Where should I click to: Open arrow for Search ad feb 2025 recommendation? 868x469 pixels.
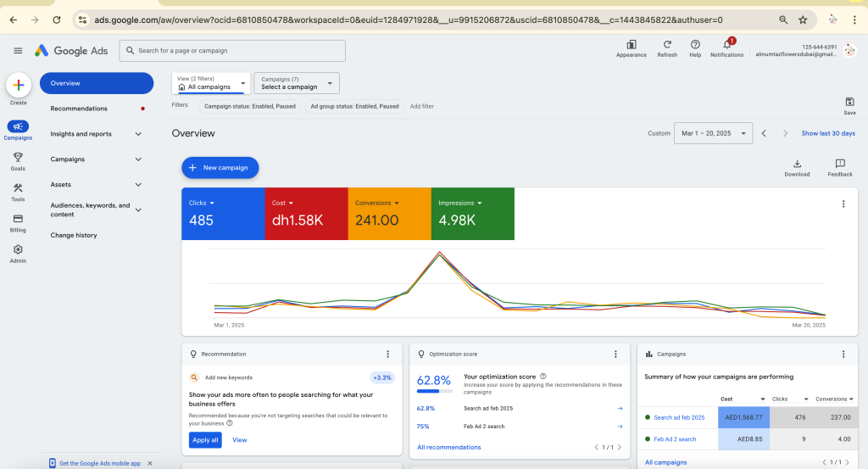pos(620,409)
